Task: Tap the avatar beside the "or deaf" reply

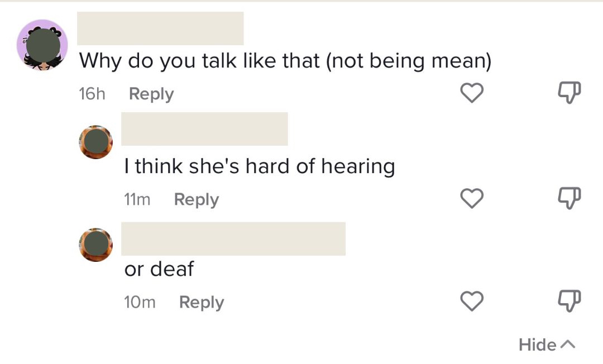Action: point(96,245)
